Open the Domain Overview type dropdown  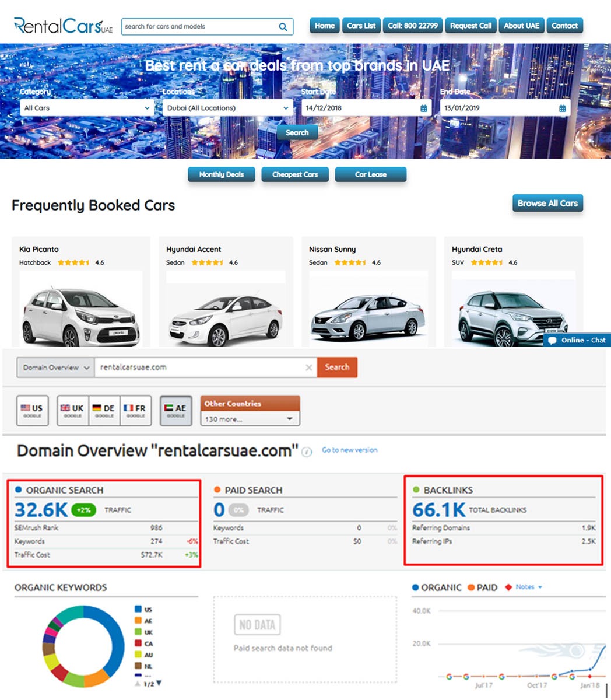pos(55,367)
